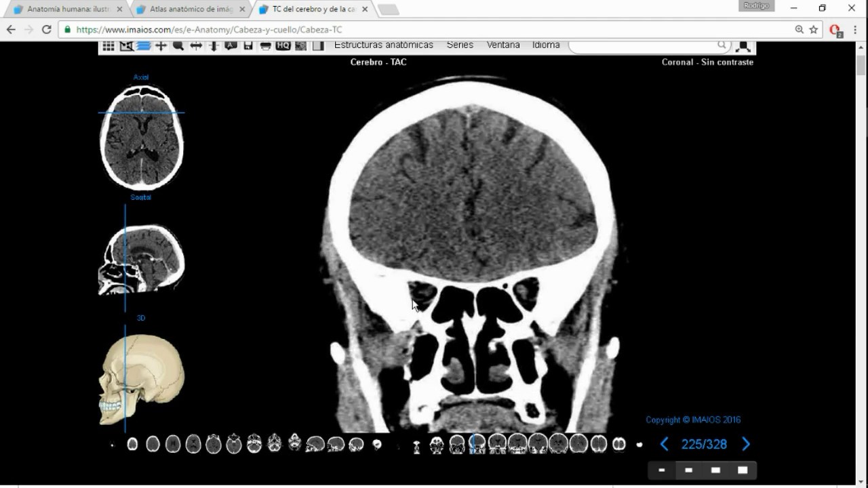Screen dimensions: 868x488
Task: Go to next slice with right arrow
Action: (746, 444)
